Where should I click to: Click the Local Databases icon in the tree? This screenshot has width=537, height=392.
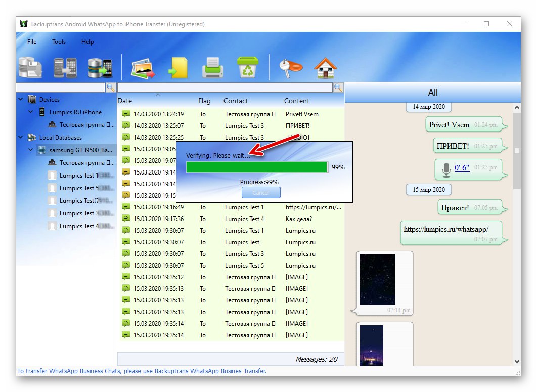click(x=32, y=138)
